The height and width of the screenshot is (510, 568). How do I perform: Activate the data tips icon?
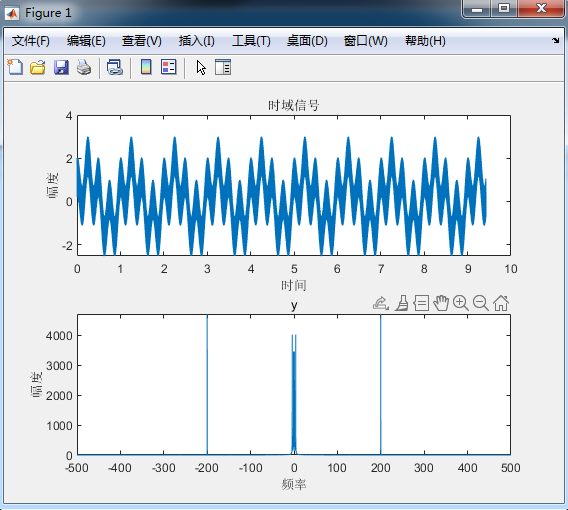(x=421, y=303)
